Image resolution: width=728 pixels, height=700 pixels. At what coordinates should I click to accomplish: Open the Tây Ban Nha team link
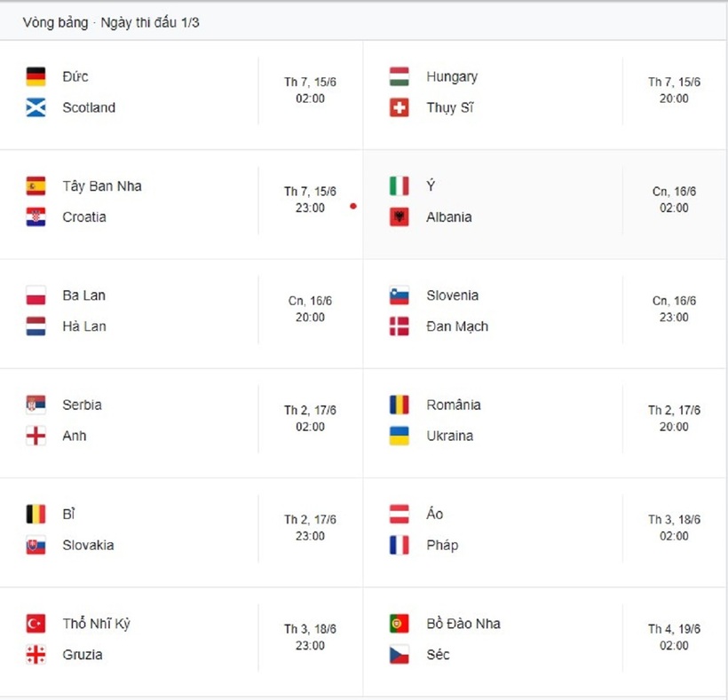[x=102, y=186]
